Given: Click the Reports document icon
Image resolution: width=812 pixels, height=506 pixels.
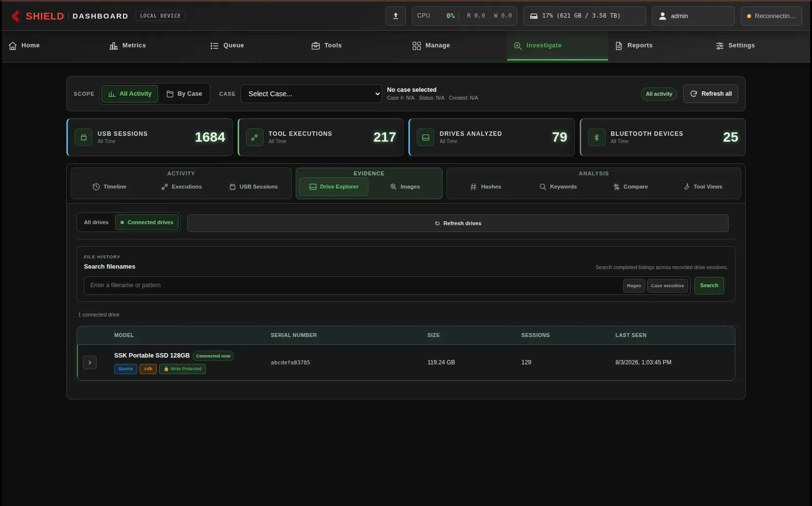Looking at the screenshot, I should tap(619, 45).
